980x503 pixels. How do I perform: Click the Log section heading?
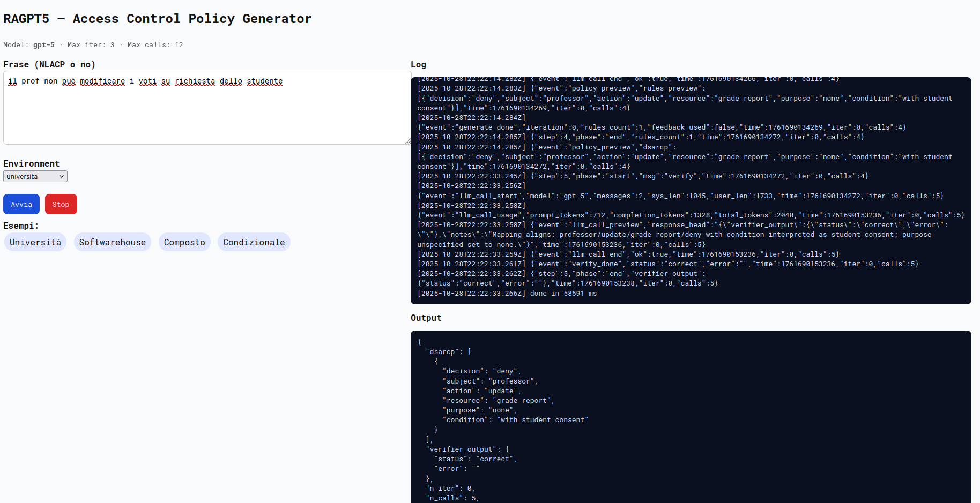point(418,64)
